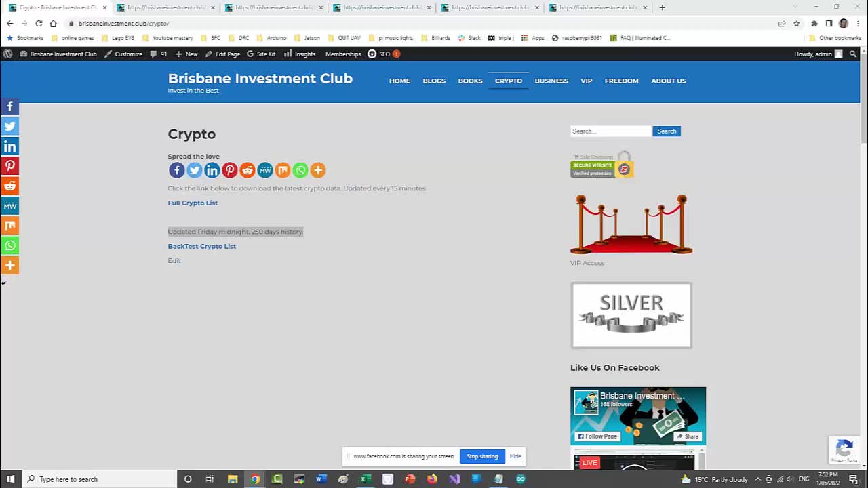Open File Explorer from the taskbar
Viewport: 868px width, 488px height.
[x=233, y=479]
